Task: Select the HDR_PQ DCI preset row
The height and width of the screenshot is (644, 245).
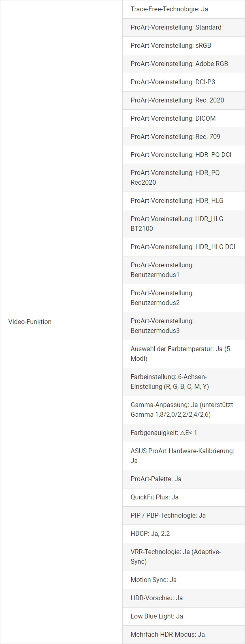Action: [x=184, y=155]
